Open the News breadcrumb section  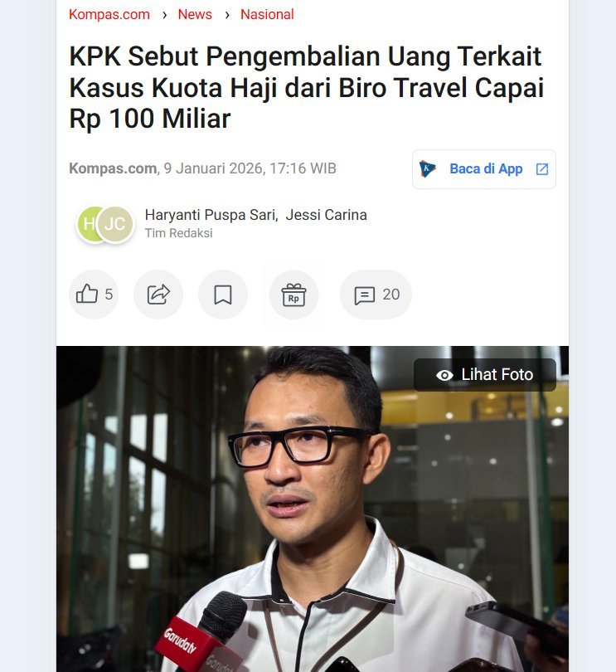click(195, 15)
